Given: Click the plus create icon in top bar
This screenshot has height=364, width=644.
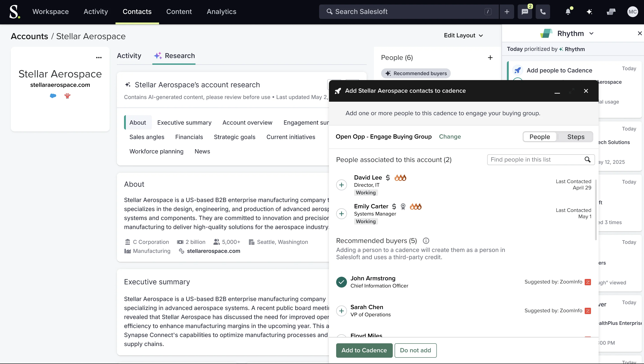Looking at the screenshot, I should point(507,12).
